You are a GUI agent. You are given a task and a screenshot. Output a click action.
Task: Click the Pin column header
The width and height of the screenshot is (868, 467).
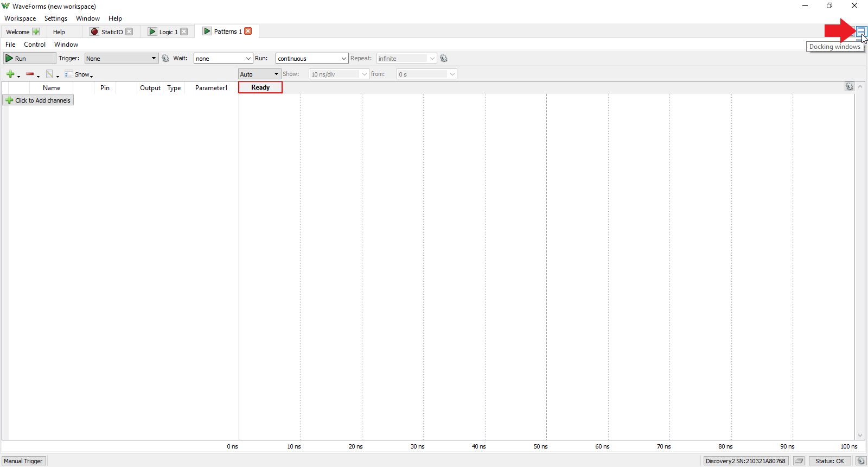tap(105, 88)
